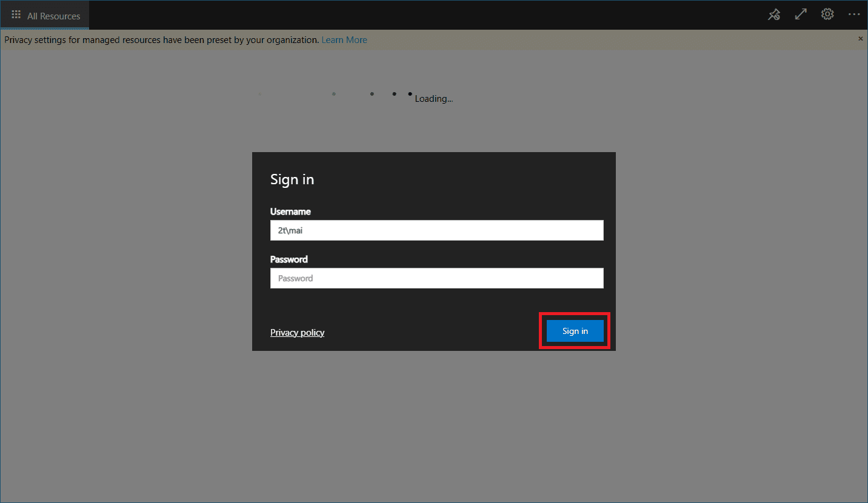Click the full screen diagonal arrow icon
The image size is (868, 503).
801,15
